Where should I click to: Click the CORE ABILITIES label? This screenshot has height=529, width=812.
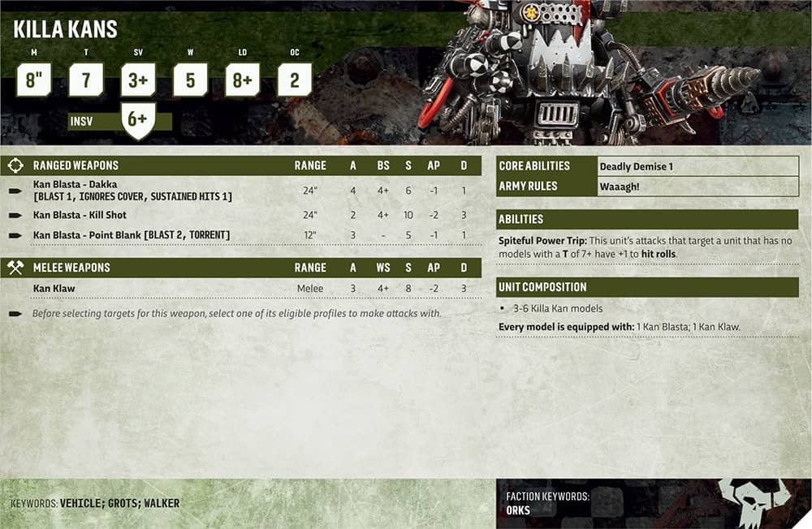(534, 166)
